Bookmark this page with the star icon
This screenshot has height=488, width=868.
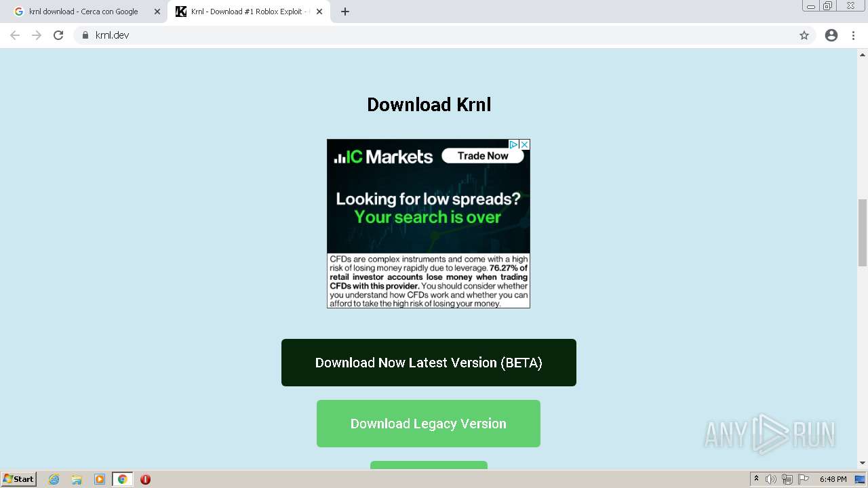point(804,35)
